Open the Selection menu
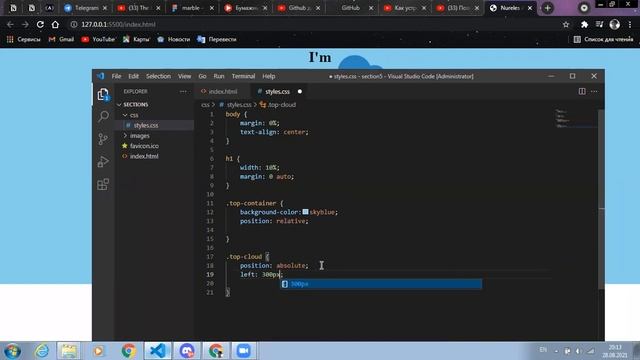 click(x=158, y=76)
